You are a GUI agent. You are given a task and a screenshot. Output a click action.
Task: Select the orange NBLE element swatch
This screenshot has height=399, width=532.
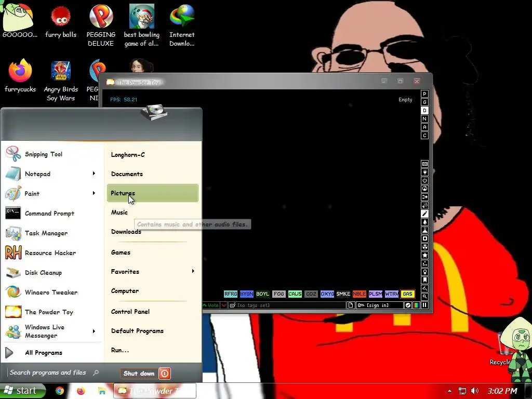coord(359,294)
